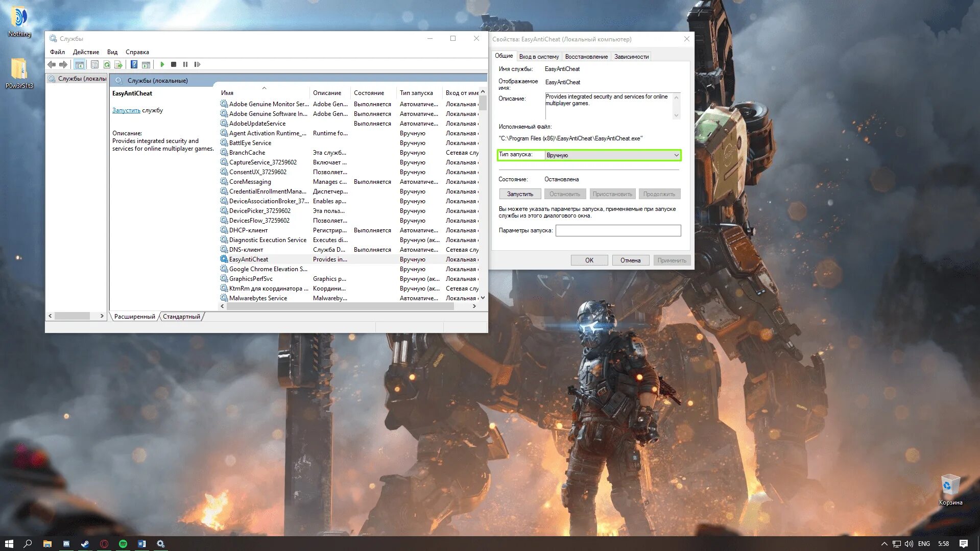Switch to the Расширенный view tab
980x551 pixels.
(134, 317)
